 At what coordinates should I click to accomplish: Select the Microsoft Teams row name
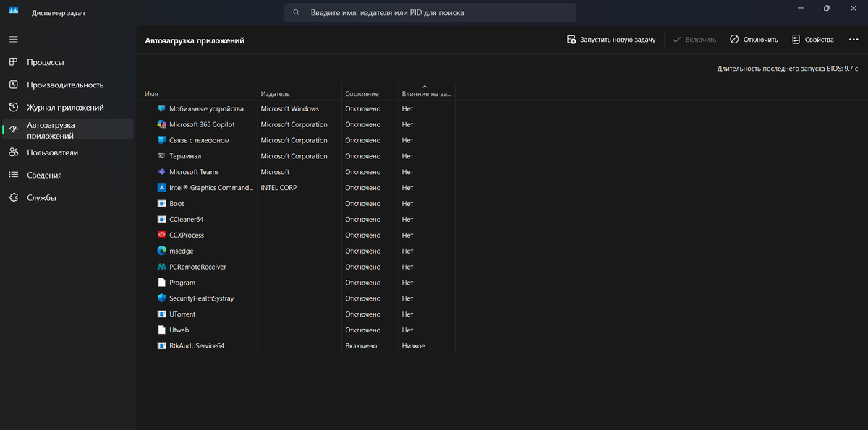coord(194,172)
